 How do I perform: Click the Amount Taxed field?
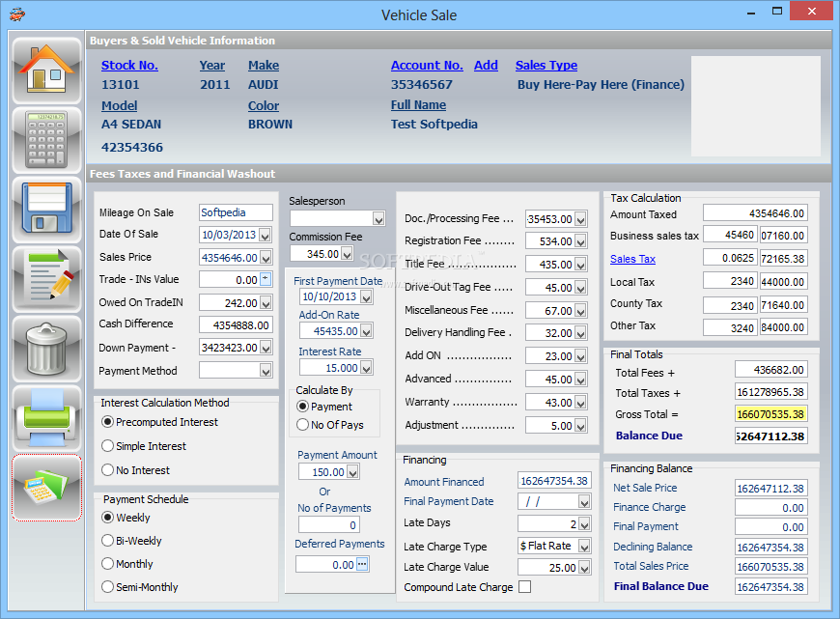tap(755, 213)
